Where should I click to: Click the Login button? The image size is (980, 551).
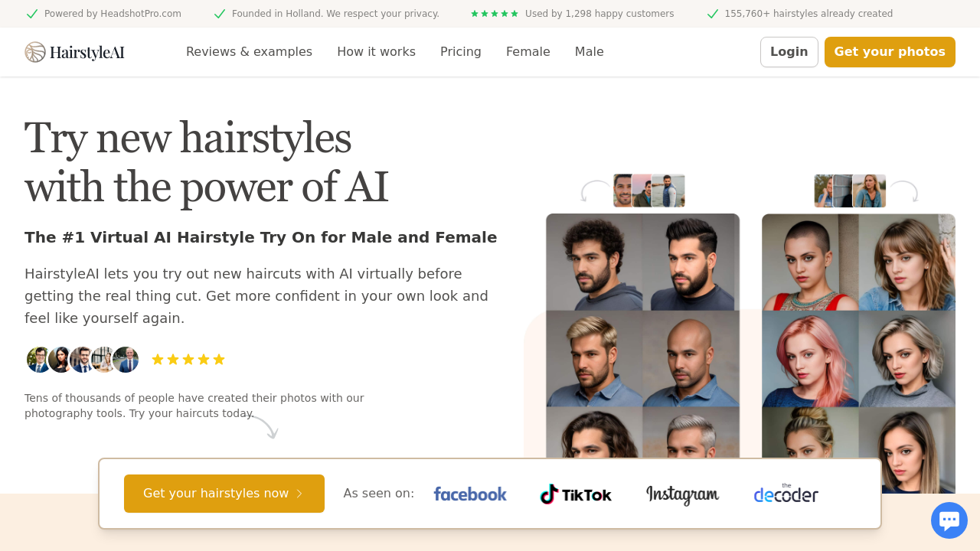point(789,51)
